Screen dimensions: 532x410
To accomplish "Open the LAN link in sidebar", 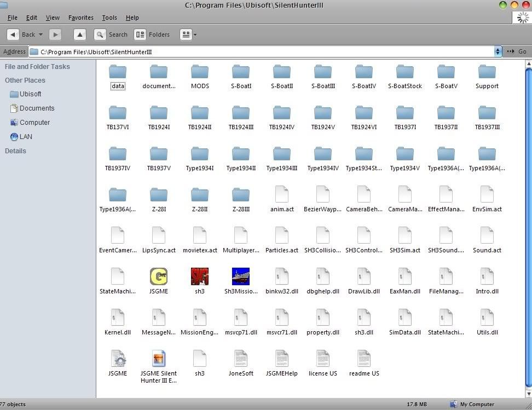I will tap(21, 137).
